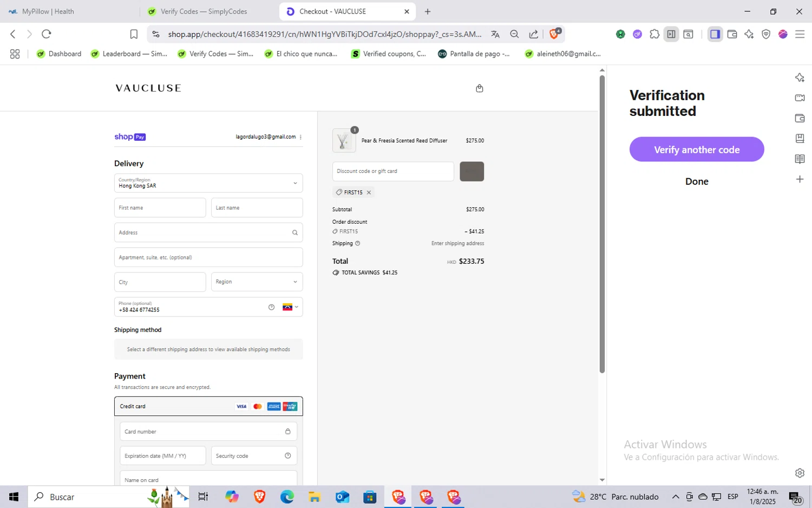Image resolution: width=812 pixels, height=508 pixels.
Task: Focus the Expiration date field
Action: click(163, 455)
